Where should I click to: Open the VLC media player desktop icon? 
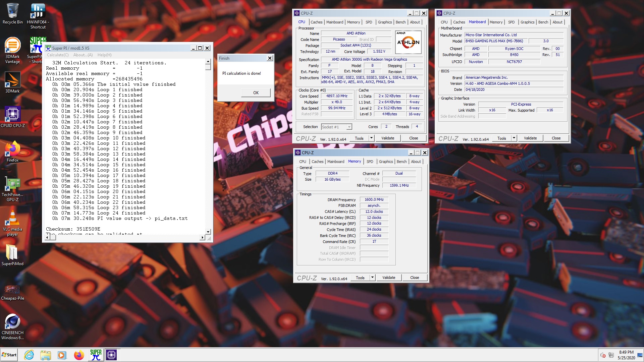pos(12,223)
